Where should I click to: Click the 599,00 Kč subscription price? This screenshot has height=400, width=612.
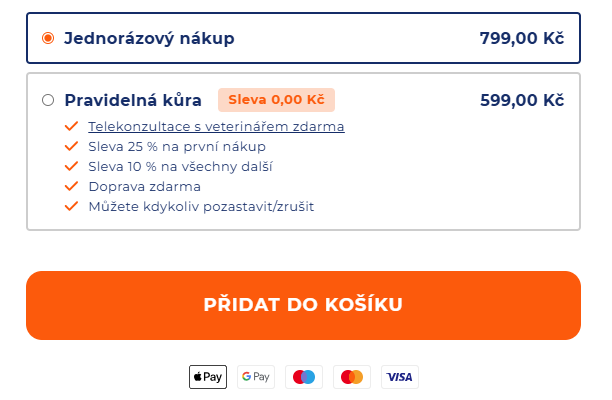521,100
